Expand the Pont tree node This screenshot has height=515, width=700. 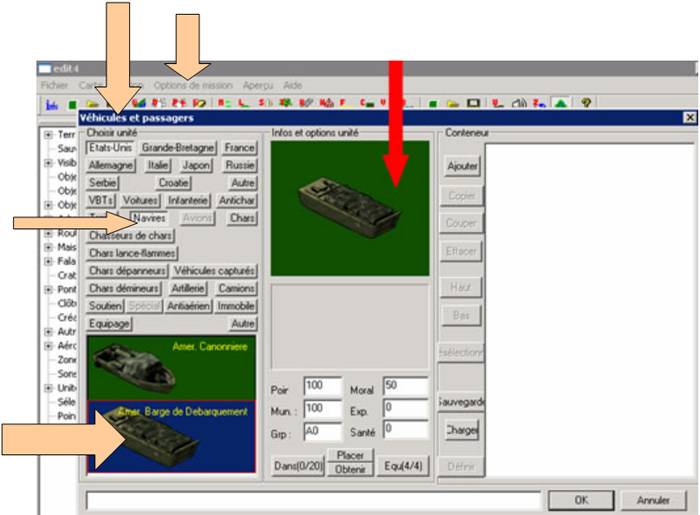coord(47,289)
